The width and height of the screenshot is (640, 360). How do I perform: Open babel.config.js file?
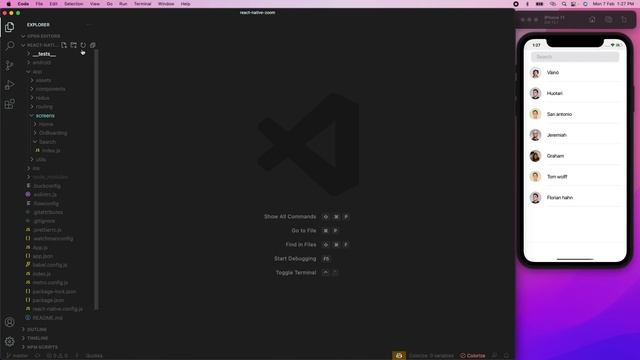50,265
